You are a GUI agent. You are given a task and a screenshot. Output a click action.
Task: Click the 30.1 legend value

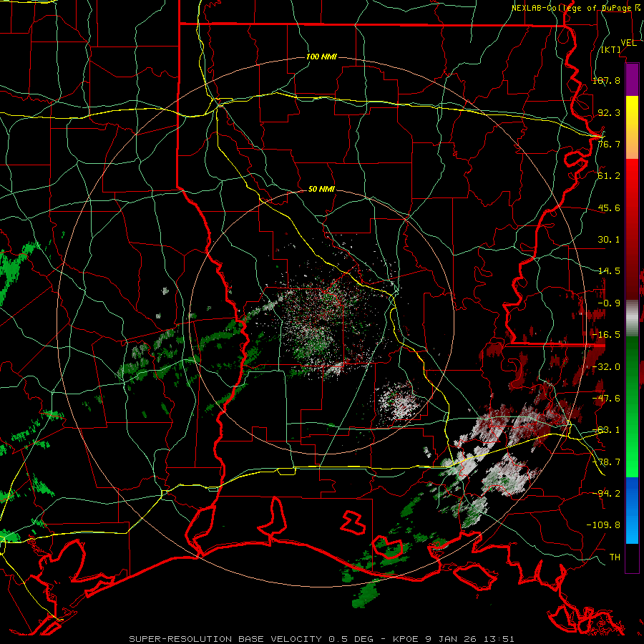tap(609, 240)
